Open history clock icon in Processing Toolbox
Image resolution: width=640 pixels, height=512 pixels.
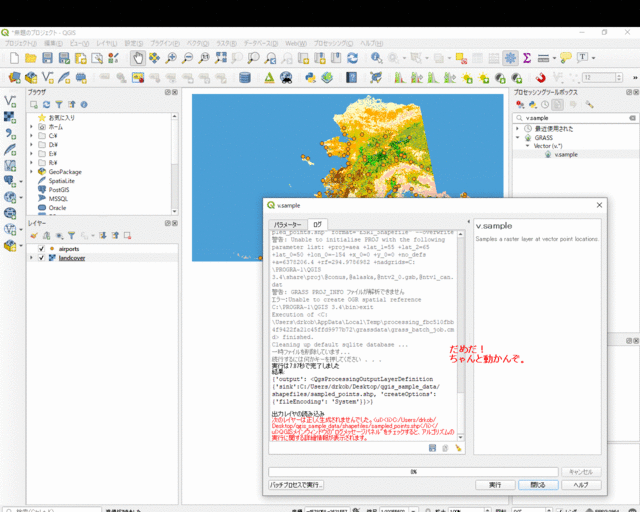pos(545,105)
